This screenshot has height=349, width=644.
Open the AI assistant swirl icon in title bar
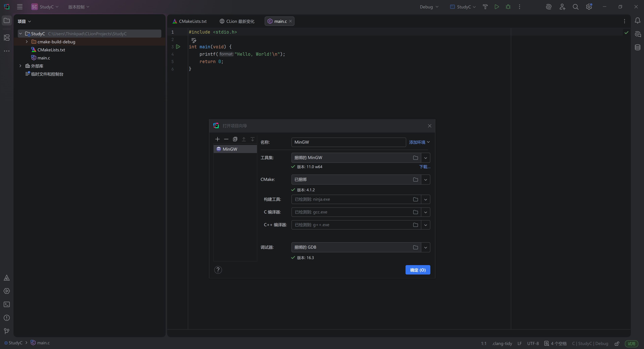(x=549, y=7)
